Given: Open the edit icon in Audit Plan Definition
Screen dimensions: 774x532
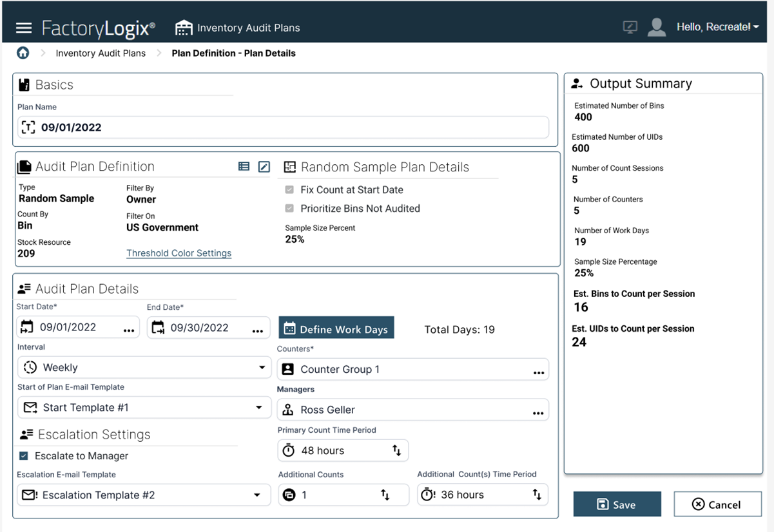Looking at the screenshot, I should [264, 166].
